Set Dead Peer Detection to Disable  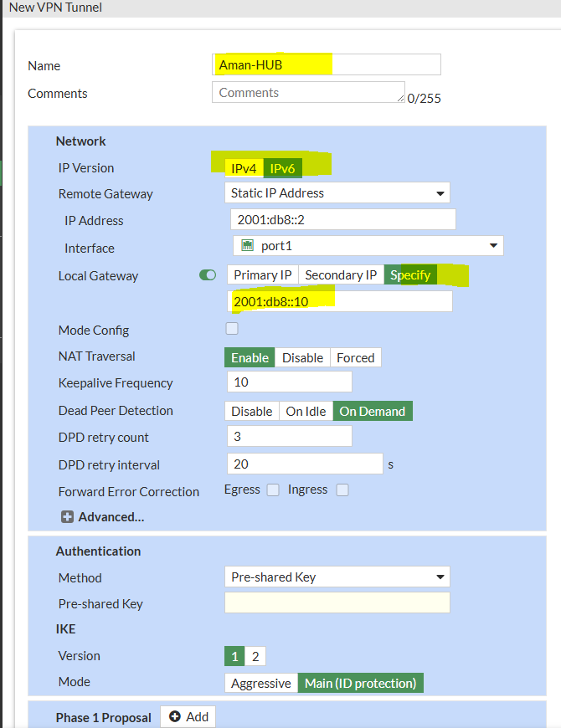pyautogui.click(x=252, y=412)
